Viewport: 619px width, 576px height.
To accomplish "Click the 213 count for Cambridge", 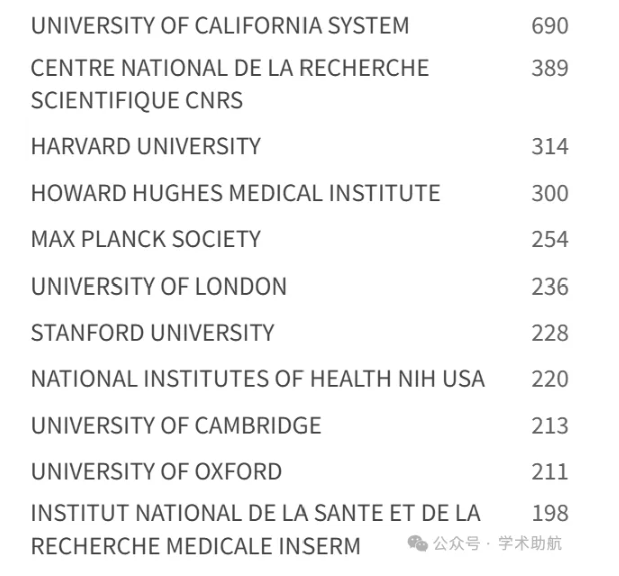I will (550, 426).
